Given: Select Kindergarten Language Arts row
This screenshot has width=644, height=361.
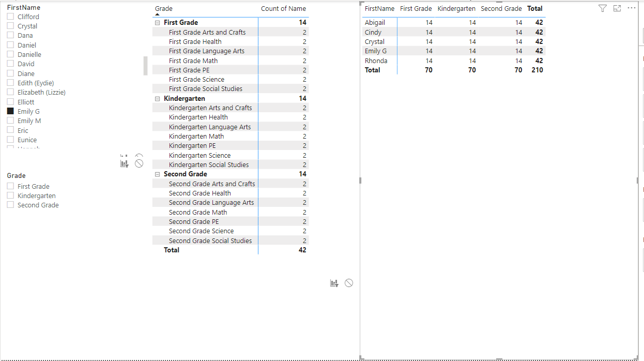Looking at the screenshot, I should 231,127.
